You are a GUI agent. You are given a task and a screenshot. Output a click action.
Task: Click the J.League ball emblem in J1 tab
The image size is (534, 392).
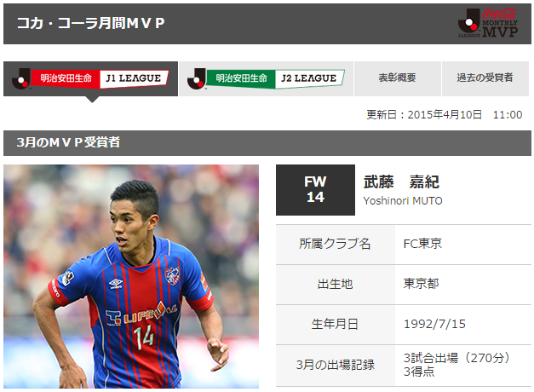tap(21, 78)
